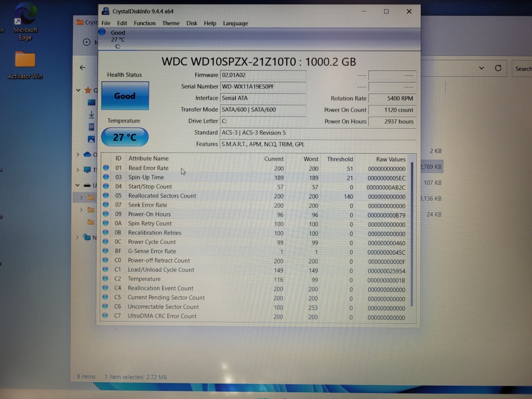Click the Power On Count value box
532x399 pixels.
pyautogui.click(x=392, y=110)
